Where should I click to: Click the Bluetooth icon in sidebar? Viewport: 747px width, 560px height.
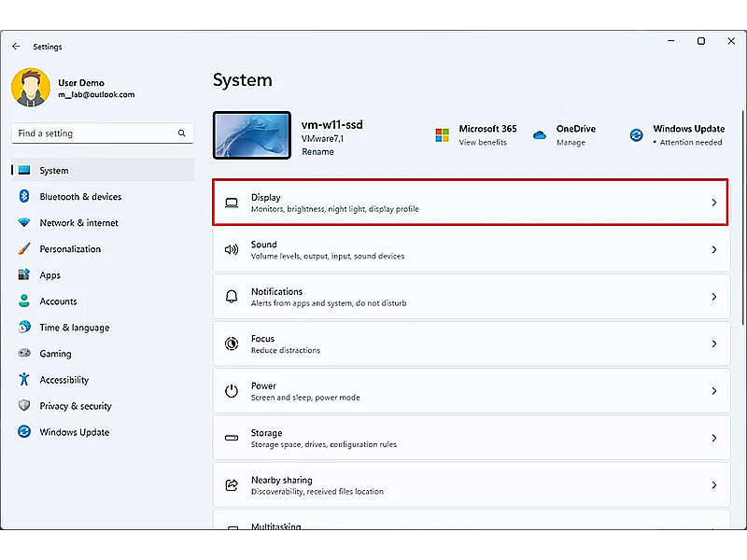(x=24, y=196)
